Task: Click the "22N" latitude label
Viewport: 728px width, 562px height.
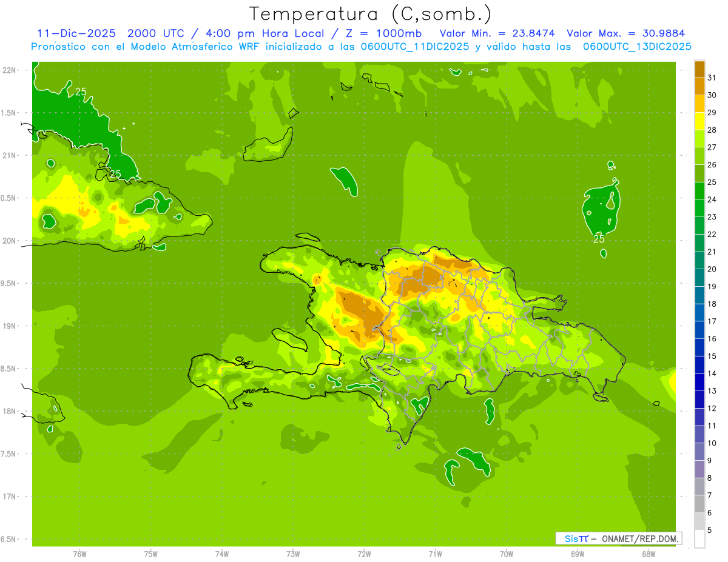Action: (x=10, y=70)
